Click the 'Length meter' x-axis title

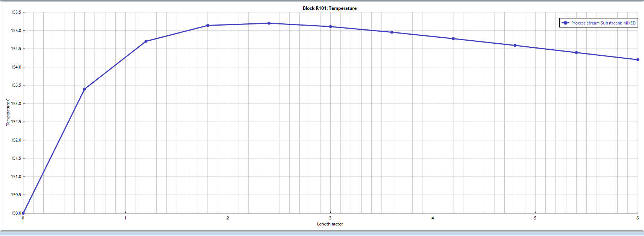[x=330, y=224]
